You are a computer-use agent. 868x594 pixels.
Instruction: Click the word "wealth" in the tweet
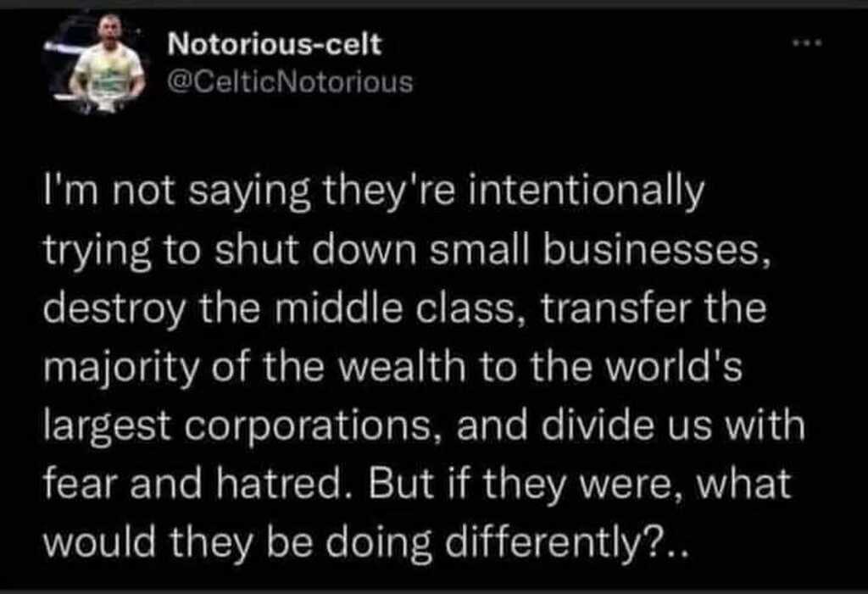pyautogui.click(x=402, y=366)
